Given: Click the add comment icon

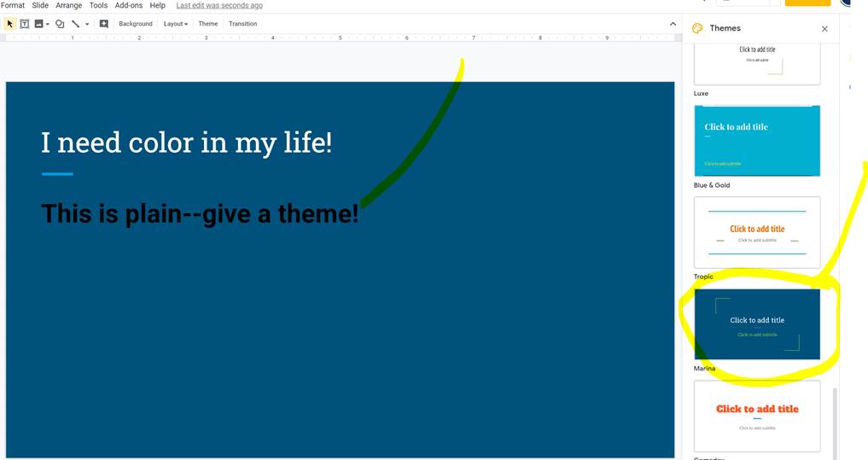Looking at the screenshot, I should [103, 24].
